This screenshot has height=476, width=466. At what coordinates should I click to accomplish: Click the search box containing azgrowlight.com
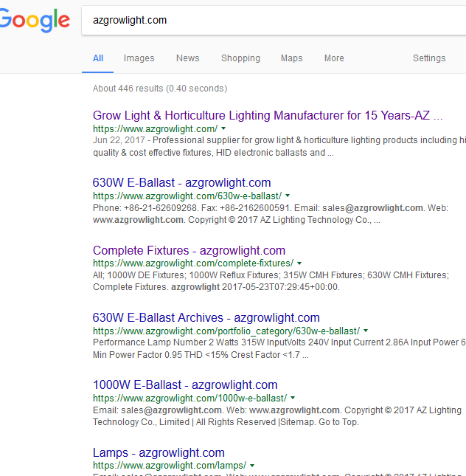(x=274, y=20)
